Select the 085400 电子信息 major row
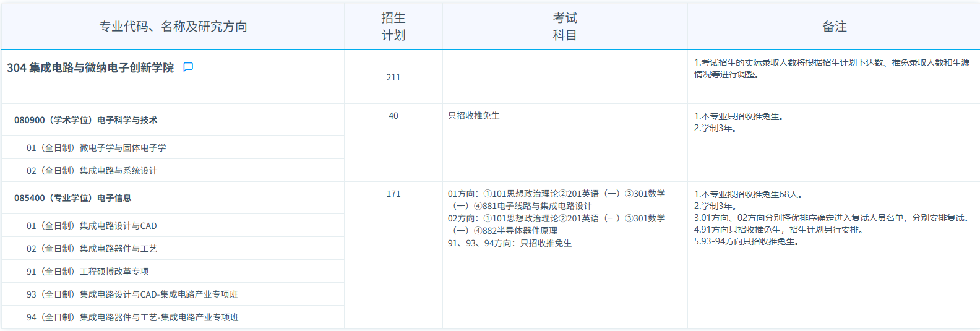980x331 pixels. click(72, 198)
